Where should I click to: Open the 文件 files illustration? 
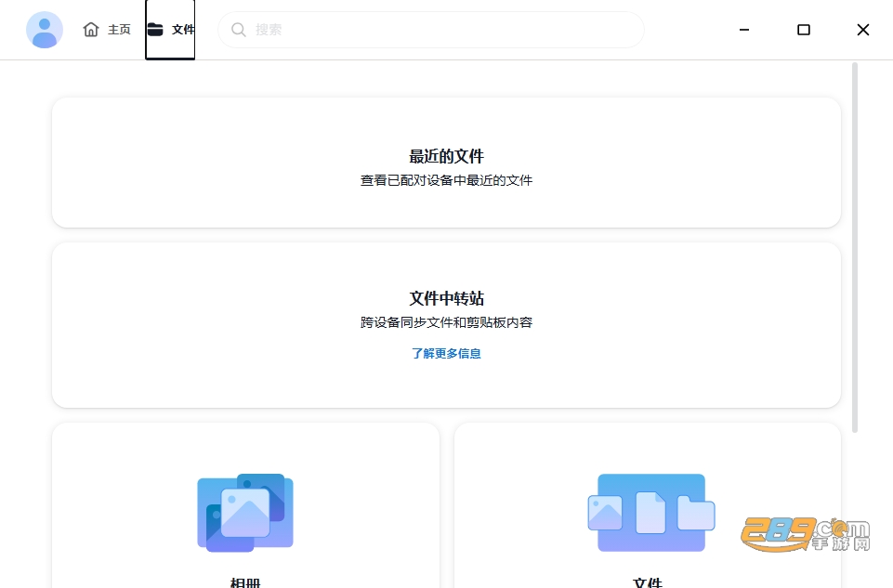tap(651, 513)
